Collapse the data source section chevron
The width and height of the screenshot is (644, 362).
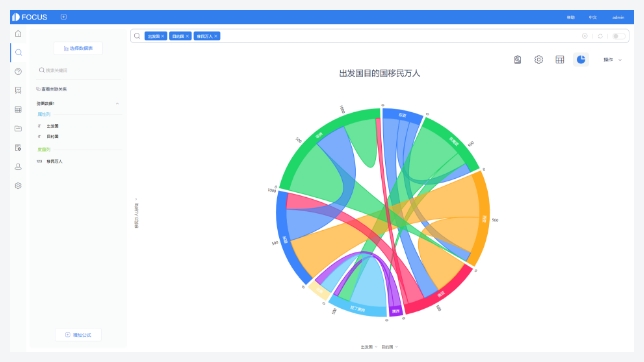[117, 104]
